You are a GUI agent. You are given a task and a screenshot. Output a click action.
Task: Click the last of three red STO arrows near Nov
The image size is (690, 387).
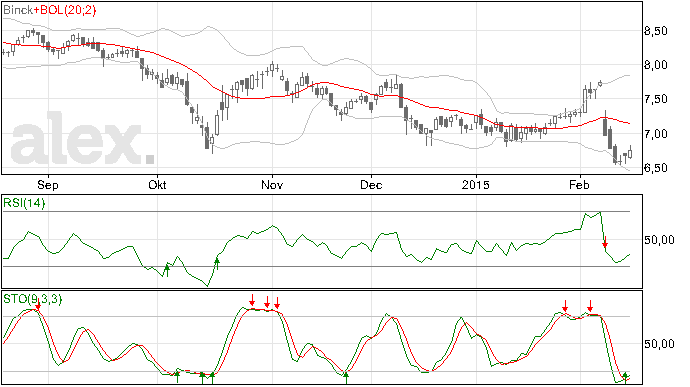pos(277,303)
